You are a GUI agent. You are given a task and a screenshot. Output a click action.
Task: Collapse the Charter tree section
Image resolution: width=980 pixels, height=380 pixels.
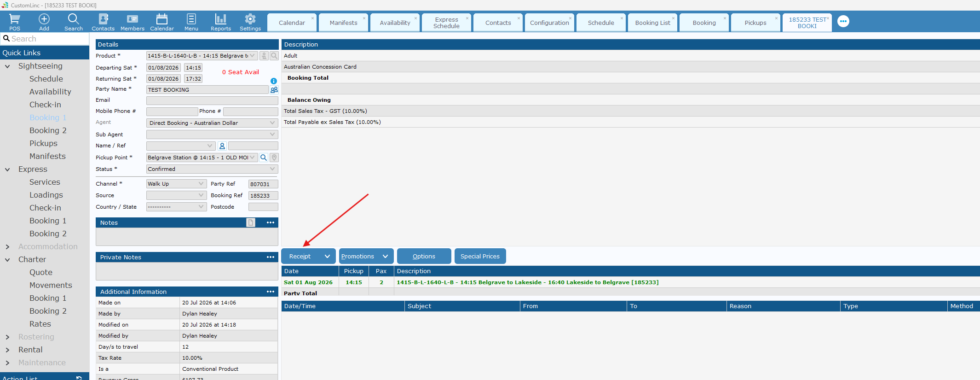point(7,260)
